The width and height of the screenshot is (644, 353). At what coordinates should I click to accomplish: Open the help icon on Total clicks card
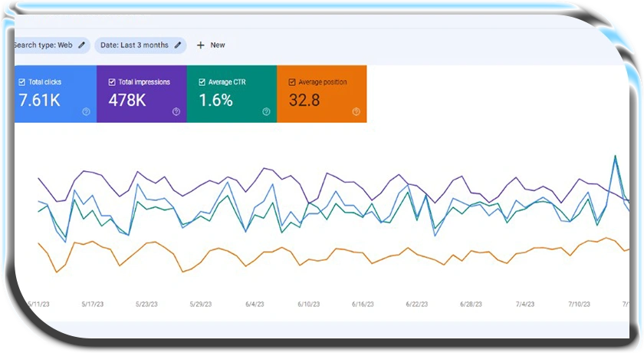pos(86,111)
